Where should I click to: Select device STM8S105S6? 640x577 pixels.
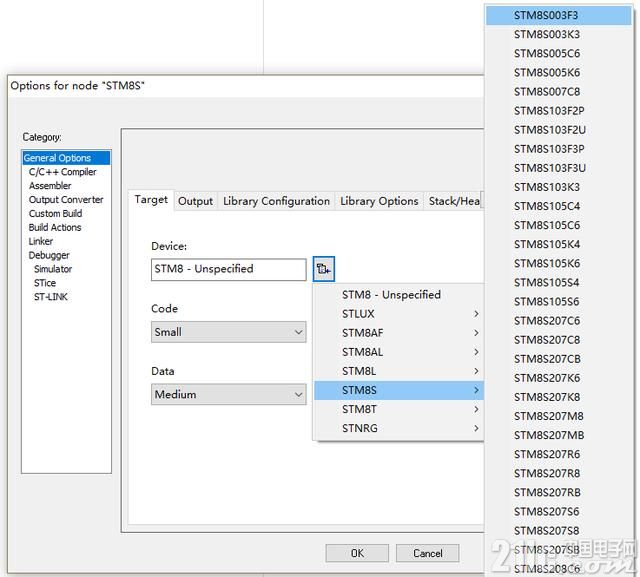(x=558, y=302)
